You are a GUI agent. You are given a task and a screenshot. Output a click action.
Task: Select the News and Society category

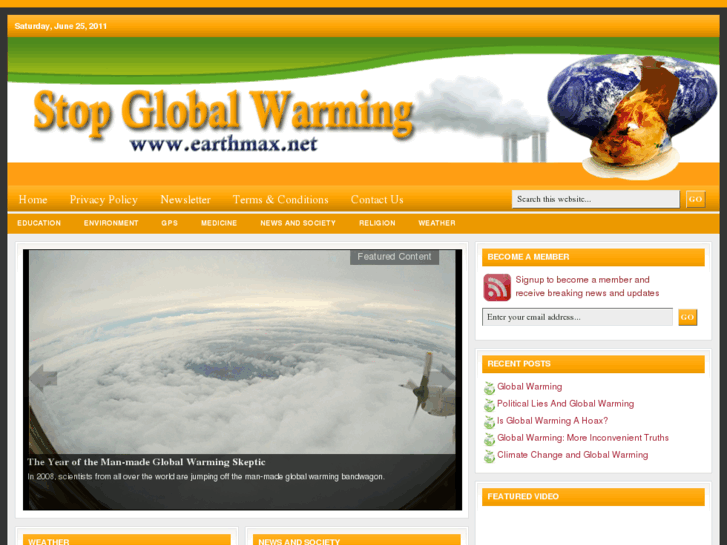tap(298, 223)
